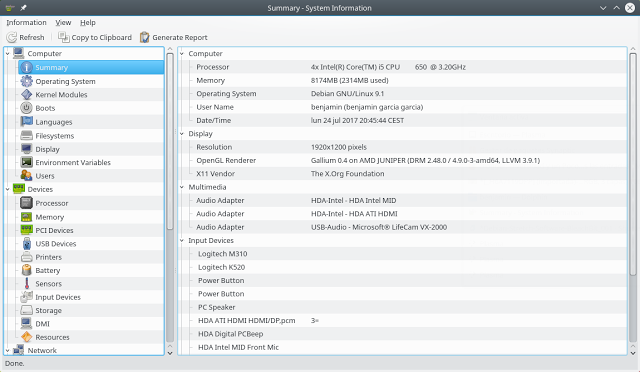Image resolution: width=640 pixels, height=372 pixels.
Task: Click the pin window icon in title bar
Action: click(x=23, y=8)
